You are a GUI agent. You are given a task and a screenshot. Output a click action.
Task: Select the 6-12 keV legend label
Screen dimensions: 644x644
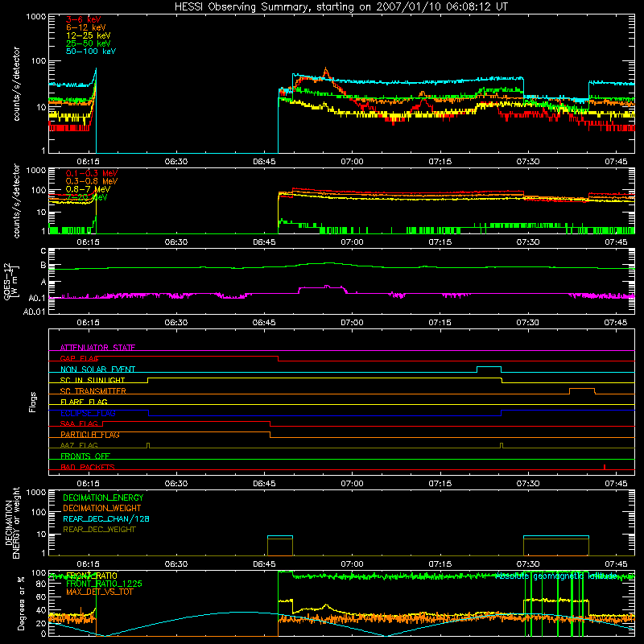[86, 27]
